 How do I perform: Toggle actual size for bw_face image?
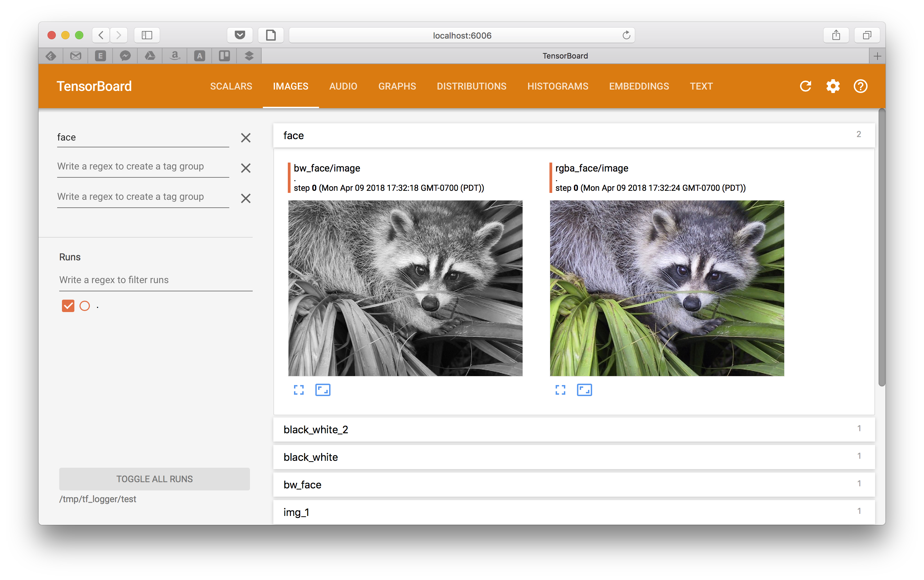tap(323, 390)
